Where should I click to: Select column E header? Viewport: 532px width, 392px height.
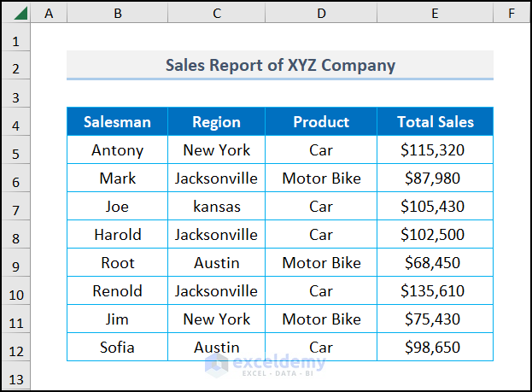coord(435,14)
